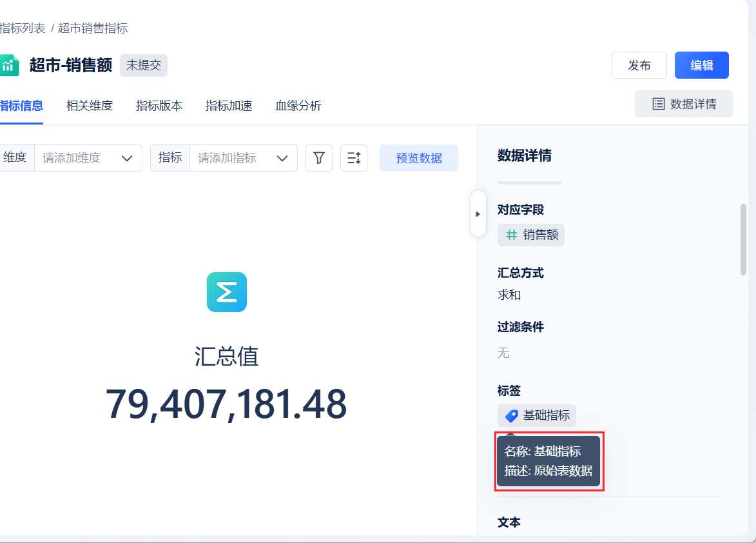This screenshot has width=756, height=543.
Task: Click the 基础指标 tag chip
Action: click(x=537, y=415)
